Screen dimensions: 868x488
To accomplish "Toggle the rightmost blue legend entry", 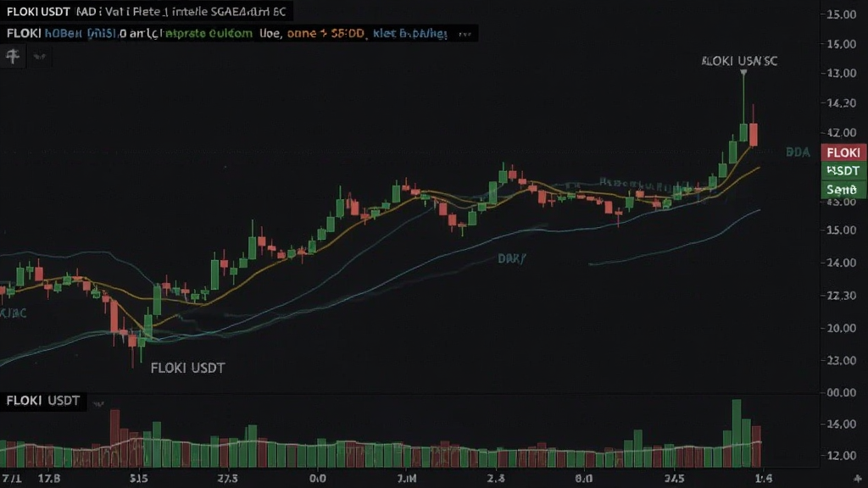I will coord(409,33).
